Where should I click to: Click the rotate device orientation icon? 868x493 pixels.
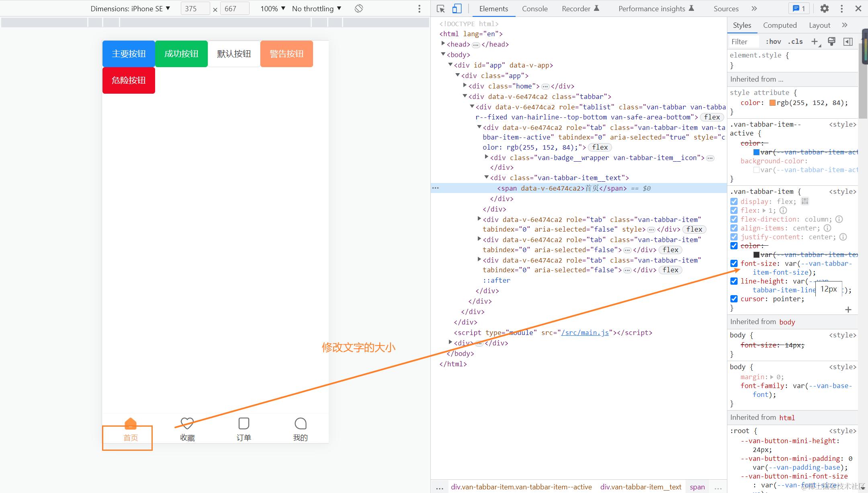point(359,8)
